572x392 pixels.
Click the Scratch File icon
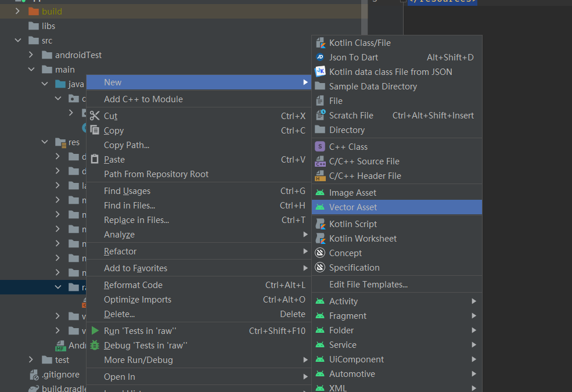point(321,115)
